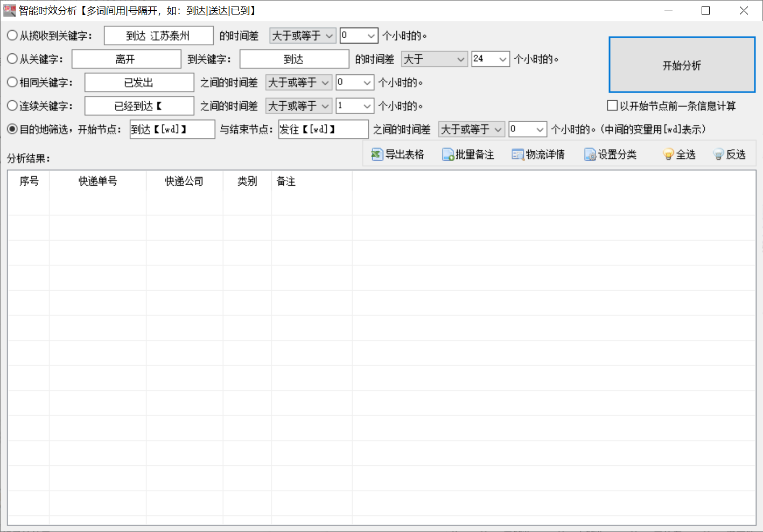763x532 pixels.
Task: Open 物流详情 logistics details icon
Action: click(x=517, y=155)
